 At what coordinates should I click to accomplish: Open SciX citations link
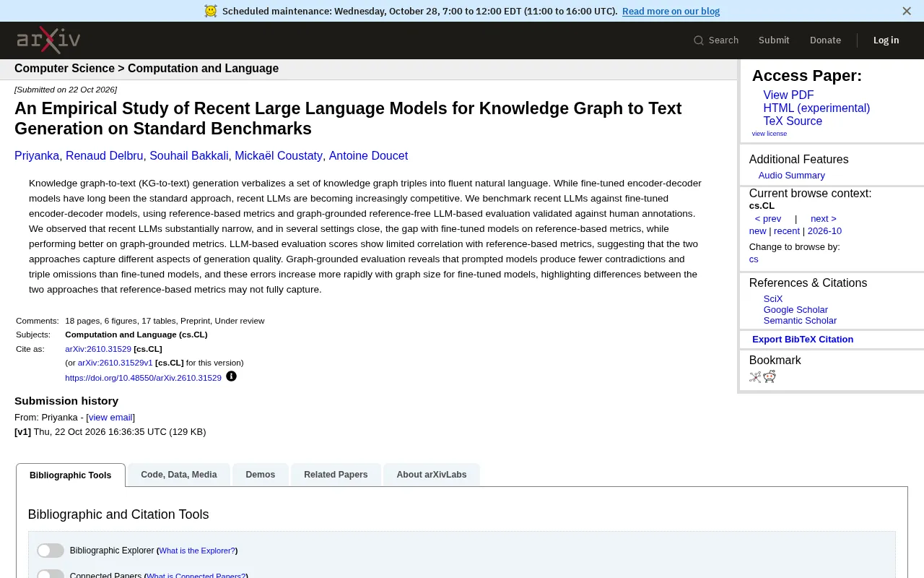click(773, 299)
